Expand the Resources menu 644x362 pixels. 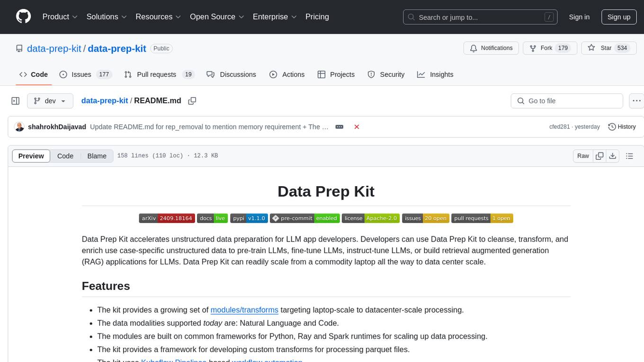158,17
